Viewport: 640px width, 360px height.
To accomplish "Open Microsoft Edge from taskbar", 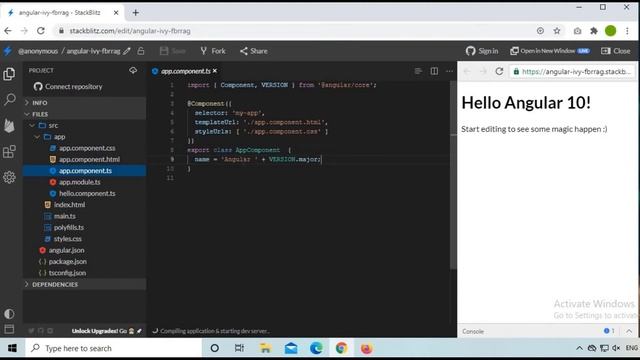I will (x=316, y=348).
